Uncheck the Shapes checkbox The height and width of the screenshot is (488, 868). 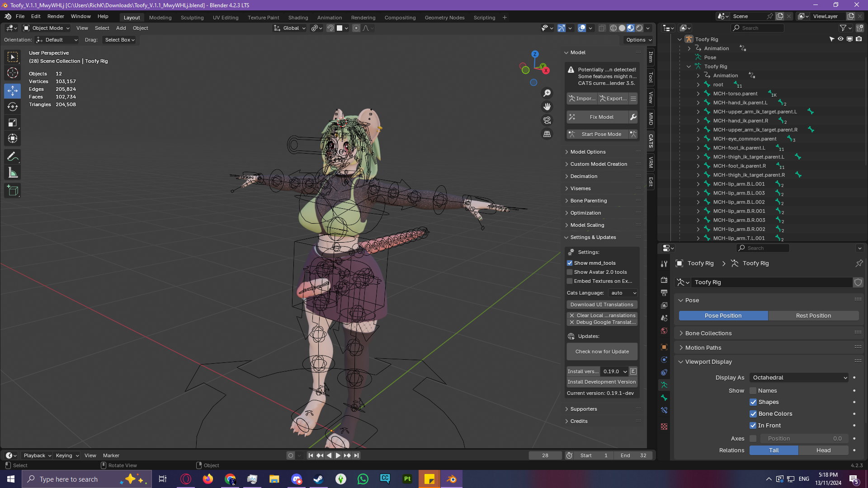click(x=753, y=402)
